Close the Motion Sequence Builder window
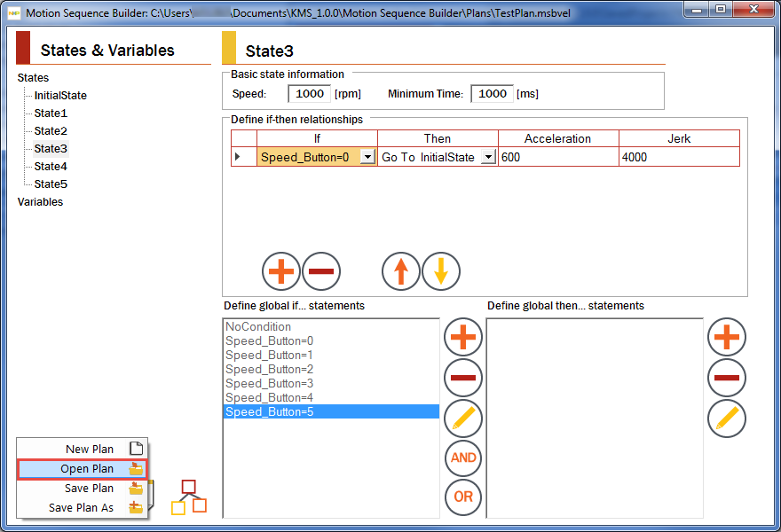 [754, 10]
